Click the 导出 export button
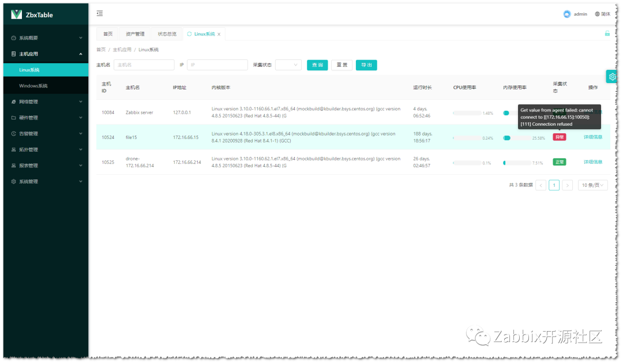623x364 pixels. pyautogui.click(x=366, y=65)
